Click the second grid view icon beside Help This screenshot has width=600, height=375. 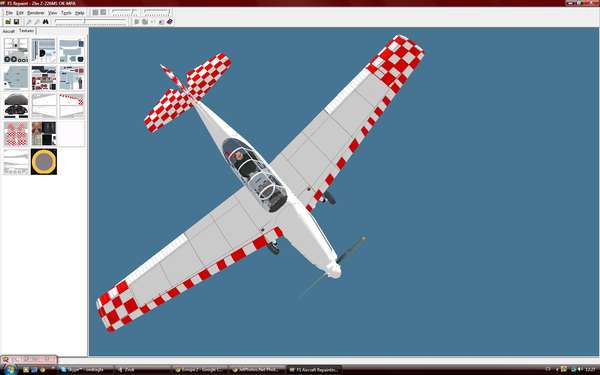(103, 13)
